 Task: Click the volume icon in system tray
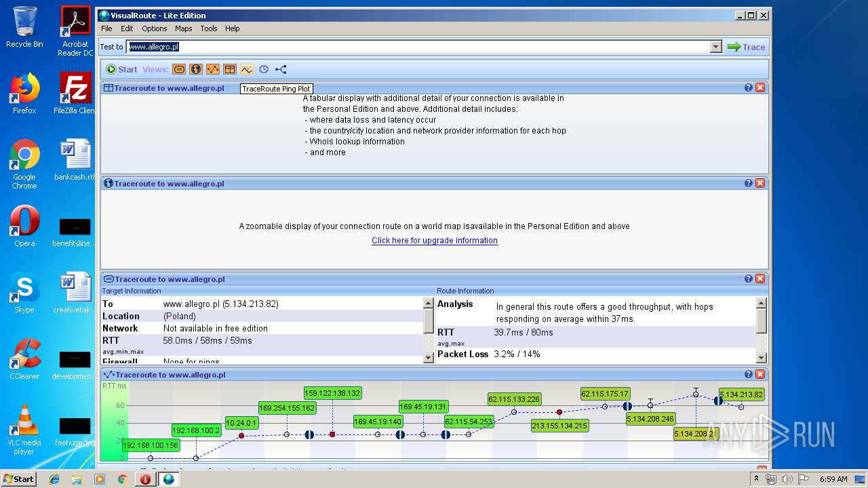click(787, 479)
